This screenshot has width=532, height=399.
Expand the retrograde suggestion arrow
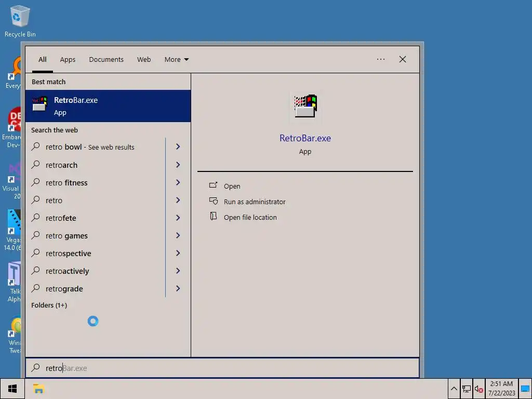(x=178, y=288)
